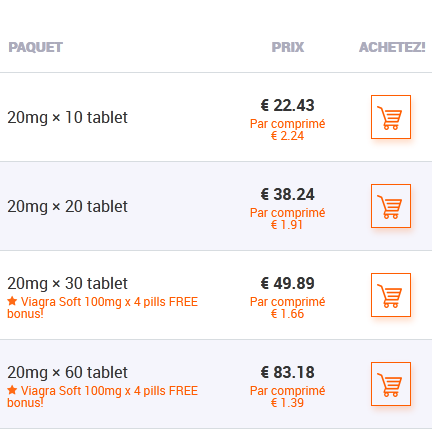Add 20mg × 10 tablet pack to cart

click(x=391, y=117)
